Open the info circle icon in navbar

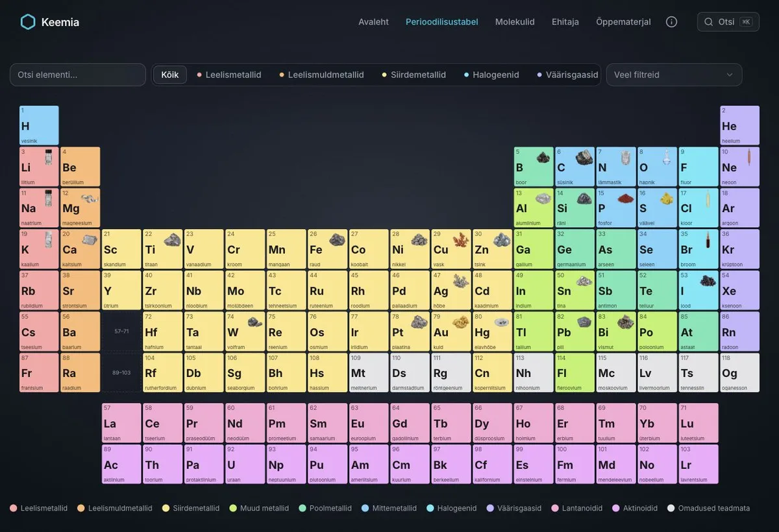click(x=672, y=22)
